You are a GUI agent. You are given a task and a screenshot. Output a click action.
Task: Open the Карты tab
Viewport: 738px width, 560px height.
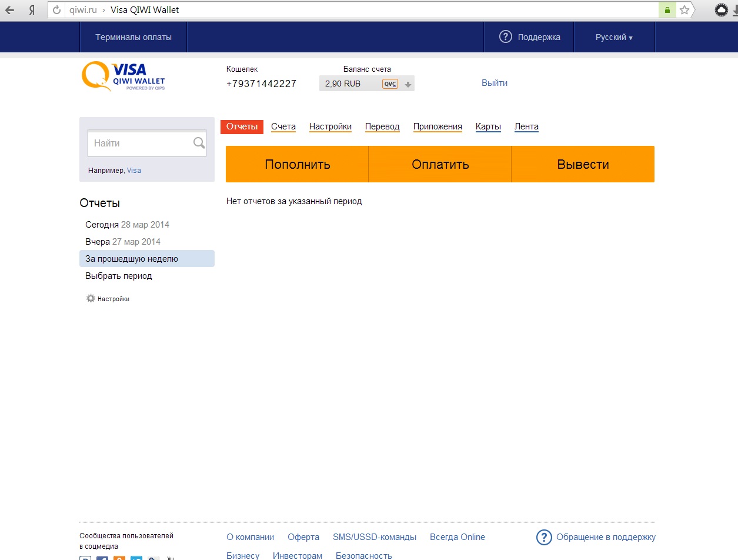[488, 126]
